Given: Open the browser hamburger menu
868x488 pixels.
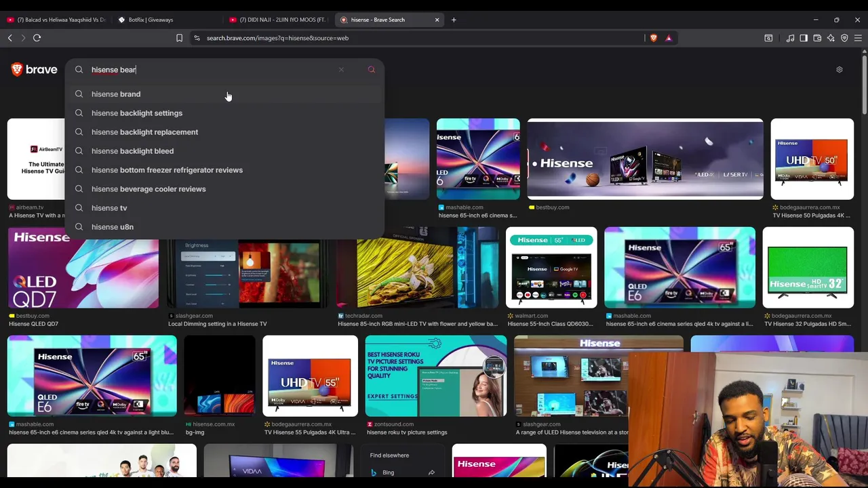Looking at the screenshot, I should coord(858,38).
